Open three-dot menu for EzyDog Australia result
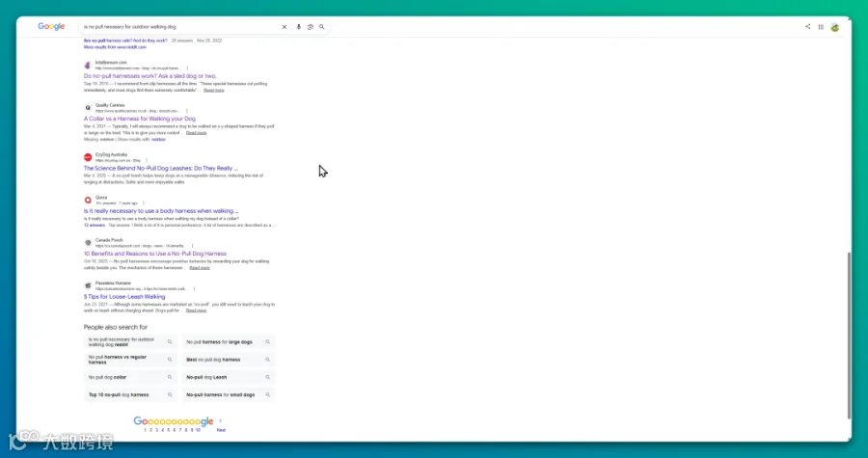Image resolution: width=868 pixels, height=458 pixels. tap(147, 160)
